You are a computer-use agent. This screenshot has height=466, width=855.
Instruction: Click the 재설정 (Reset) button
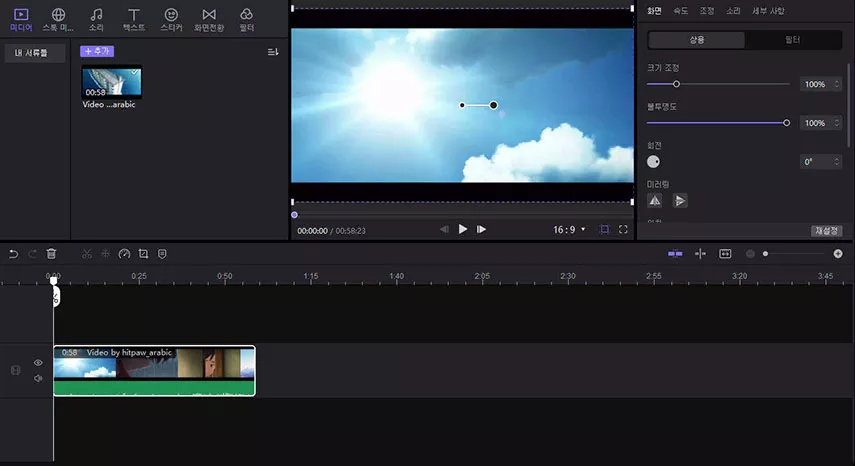pos(827,231)
